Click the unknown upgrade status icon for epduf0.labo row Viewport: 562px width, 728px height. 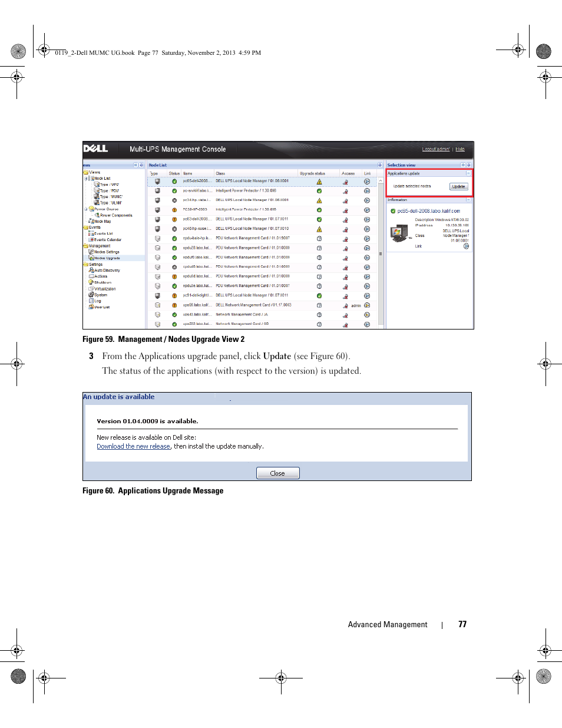(319, 258)
